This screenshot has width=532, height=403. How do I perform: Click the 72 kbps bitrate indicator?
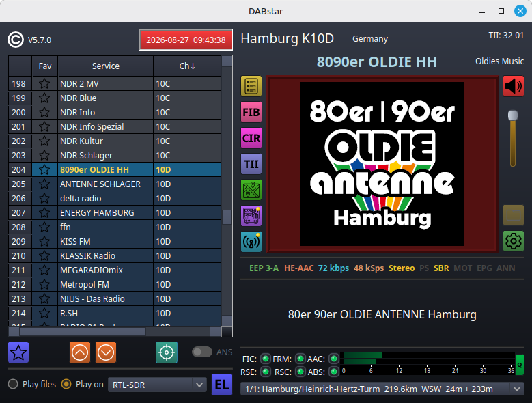[x=333, y=268]
